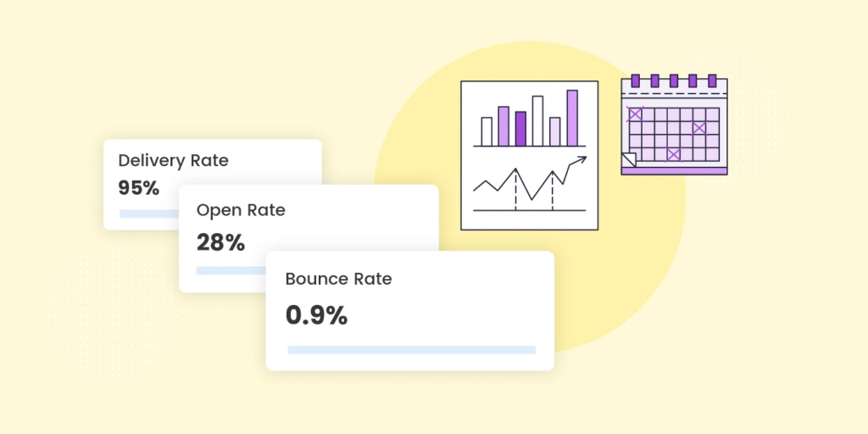Image resolution: width=868 pixels, height=434 pixels.
Task: Click the 28% open rate value
Action: point(220,243)
